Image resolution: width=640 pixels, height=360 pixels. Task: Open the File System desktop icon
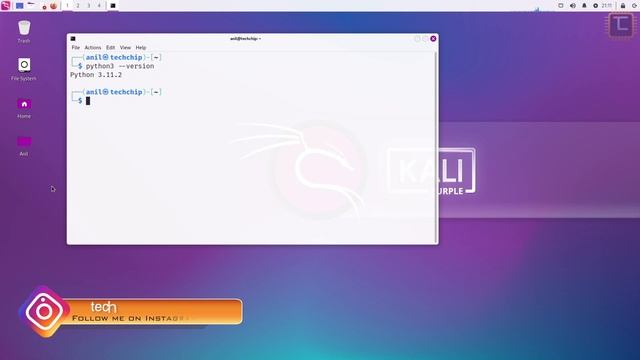pos(24,69)
